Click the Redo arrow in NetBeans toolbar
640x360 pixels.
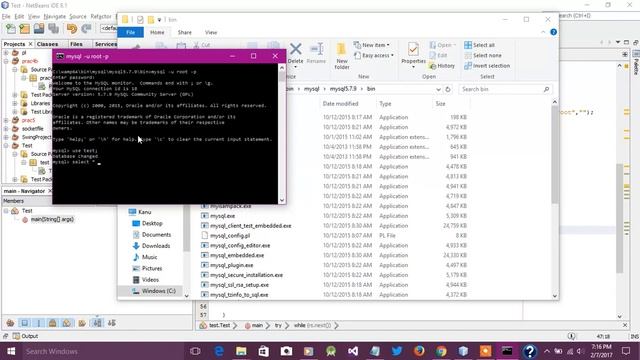[86, 29]
